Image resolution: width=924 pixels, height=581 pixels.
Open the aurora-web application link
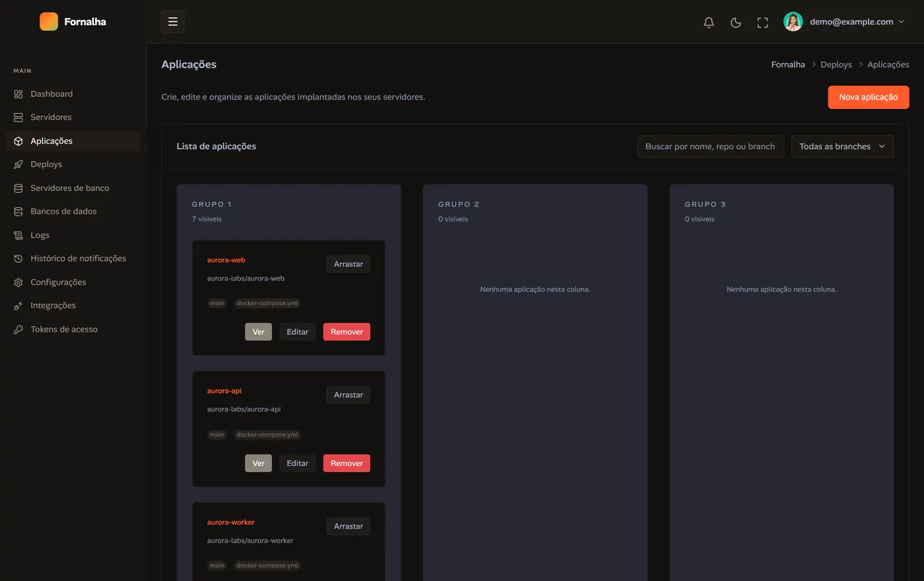pyautogui.click(x=226, y=260)
